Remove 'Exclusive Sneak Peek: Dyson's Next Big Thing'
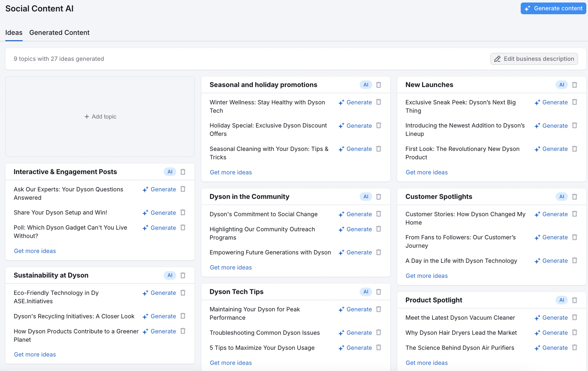 [x=575, y=102]
